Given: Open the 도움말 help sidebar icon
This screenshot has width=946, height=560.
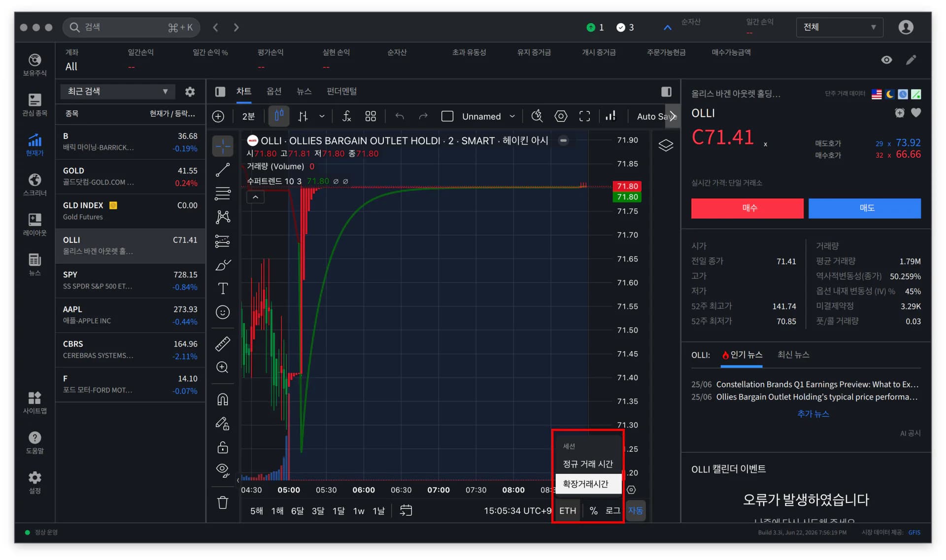Looking at the screenshot, I should pos(34,442).
